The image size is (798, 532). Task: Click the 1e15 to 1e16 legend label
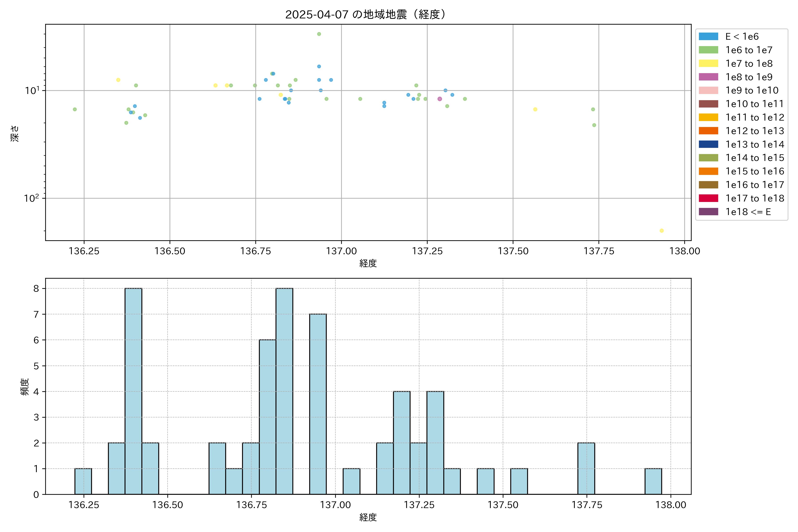pyautogui.click(x=755, y=171)
